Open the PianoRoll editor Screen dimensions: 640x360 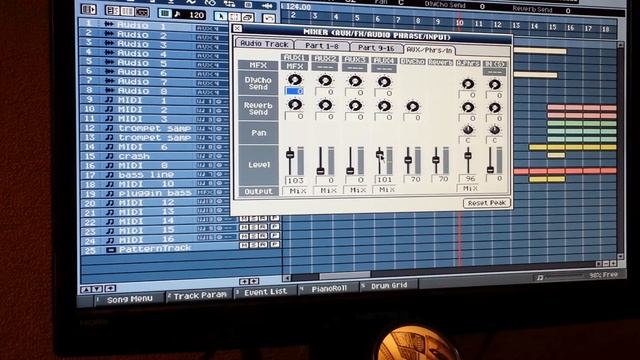click(x=329, y=289)
